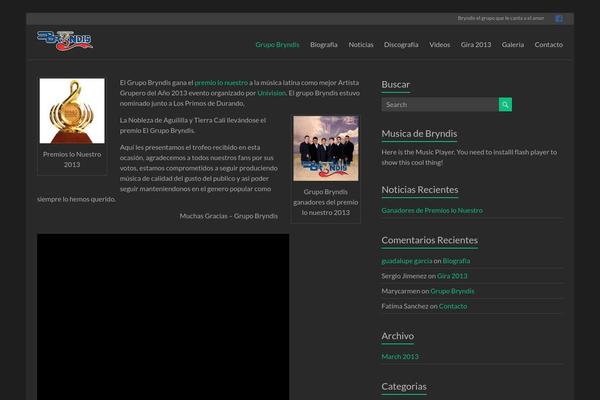The height and width of the screenshot is (400, 600).
Task: Click the flash player notice text
Action: pos(469,157)
